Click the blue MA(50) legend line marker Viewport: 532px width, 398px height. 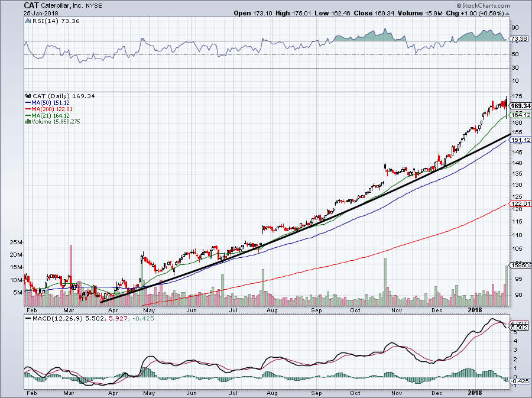tap(28, 103)
